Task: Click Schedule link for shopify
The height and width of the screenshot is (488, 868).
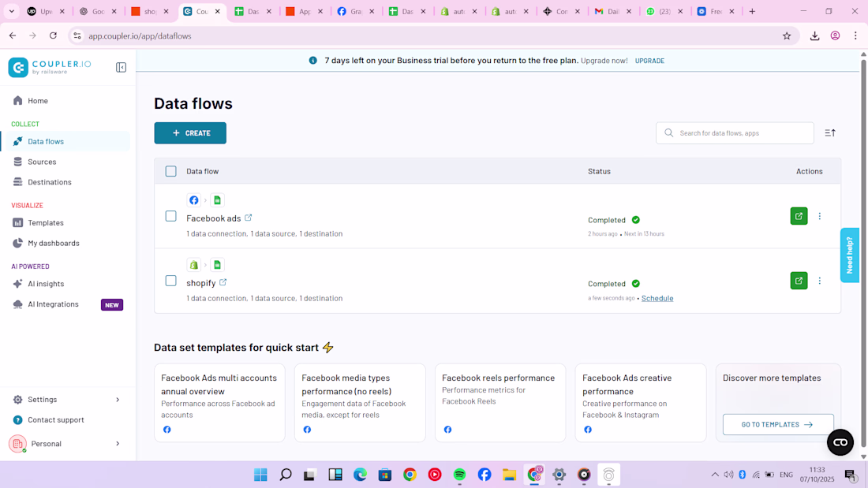Action: tap(657, 298)
